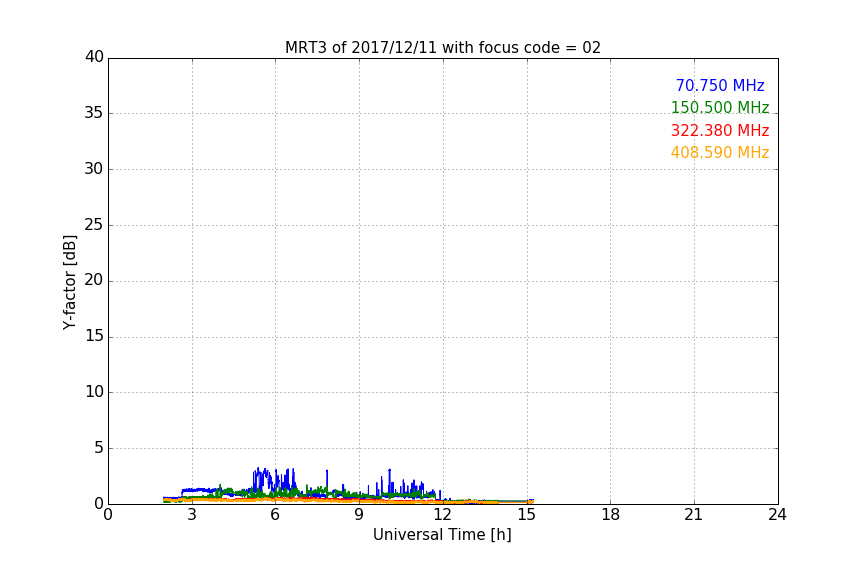Click the x-axis tick label '9'
Image resolution: width=864 pixels, height=576 pixels.
click(x=359, y=515)
